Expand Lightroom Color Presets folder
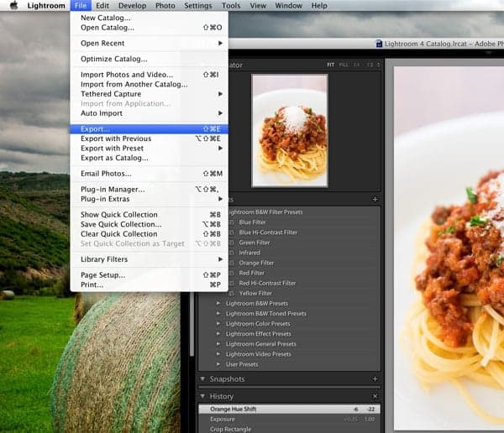Image resolution: width=504 pixels, height=433 pixels. pos(218,323)
